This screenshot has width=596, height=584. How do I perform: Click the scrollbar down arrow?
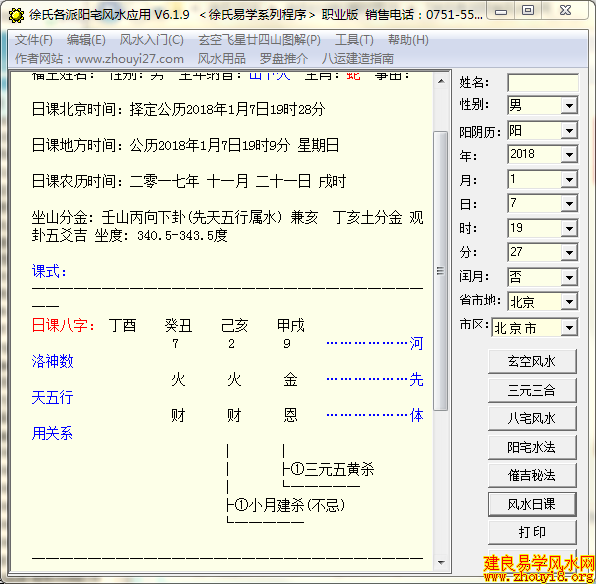tap(441, 562)
